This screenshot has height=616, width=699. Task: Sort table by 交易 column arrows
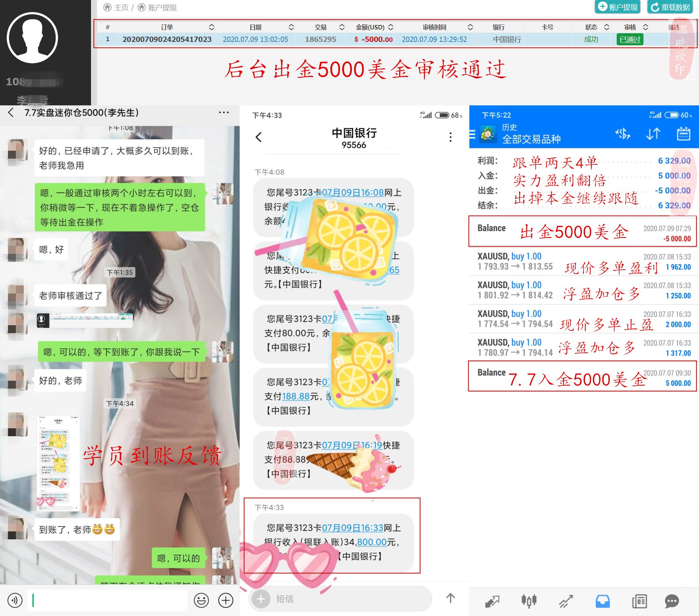[x=342, y=27]
